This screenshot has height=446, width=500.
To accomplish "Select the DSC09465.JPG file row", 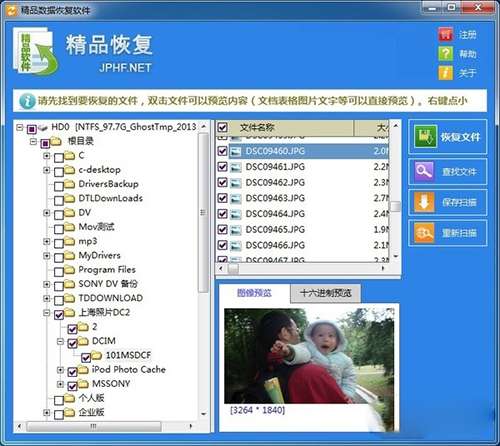I will 303,229.
